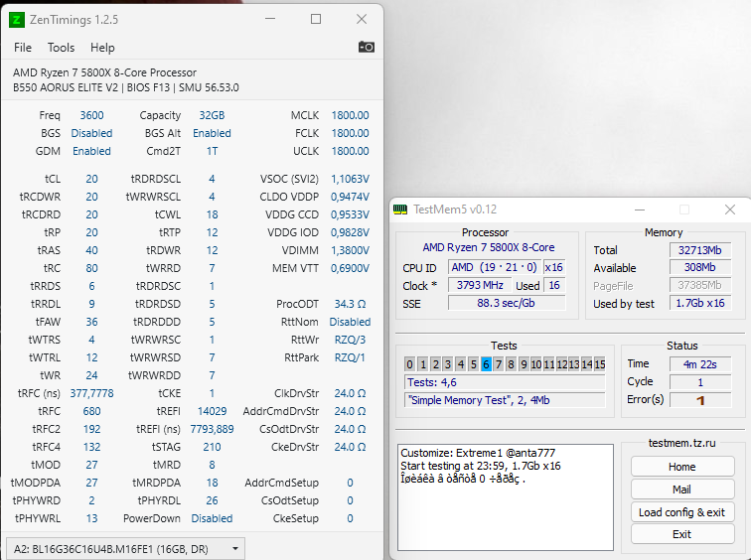The width and height of the screenshot is (751, 560).
Task: Click the "Simple Memory Test", 2, 4Mb line
Action: pyautogui.click(x=505, y=400)
